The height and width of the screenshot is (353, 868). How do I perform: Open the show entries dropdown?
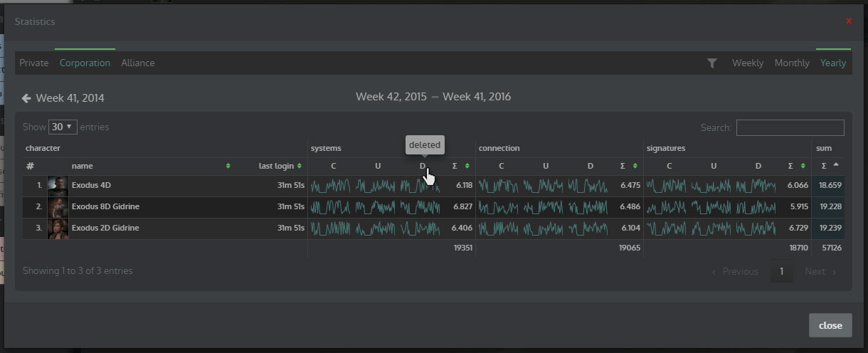62,127
